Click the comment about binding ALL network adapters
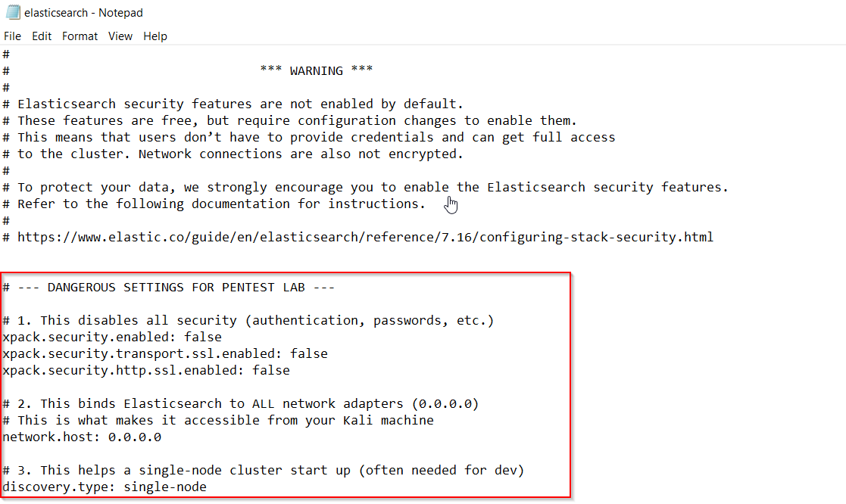 click(241, 404)
